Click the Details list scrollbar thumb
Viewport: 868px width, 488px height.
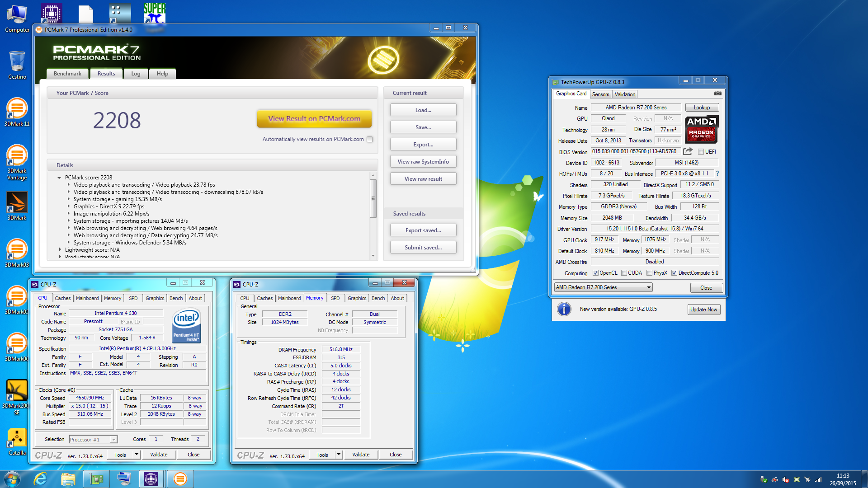point(373,198)
